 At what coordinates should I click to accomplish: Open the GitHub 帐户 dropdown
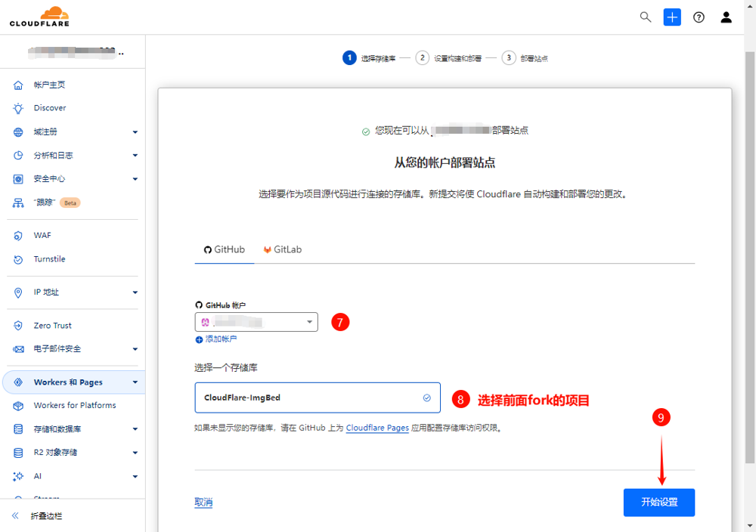(256, 322)
